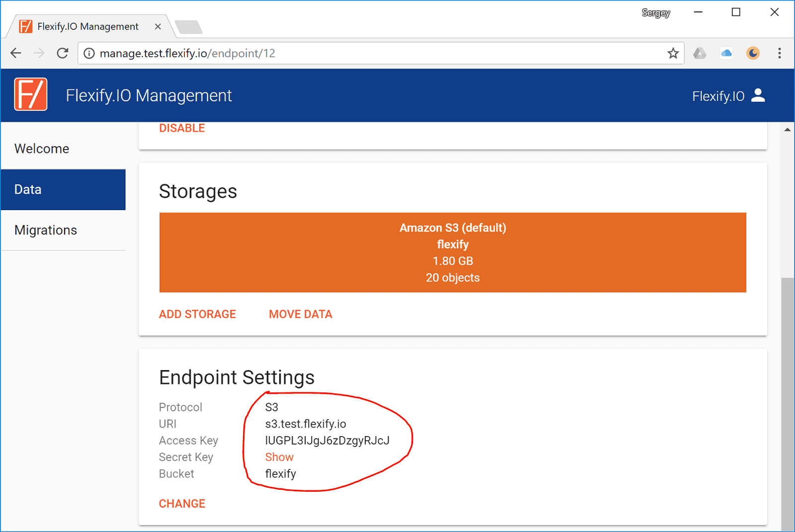Click the Google Drive extension icon
The height and width of the screenshot is (532, 795).
(700, 53)
